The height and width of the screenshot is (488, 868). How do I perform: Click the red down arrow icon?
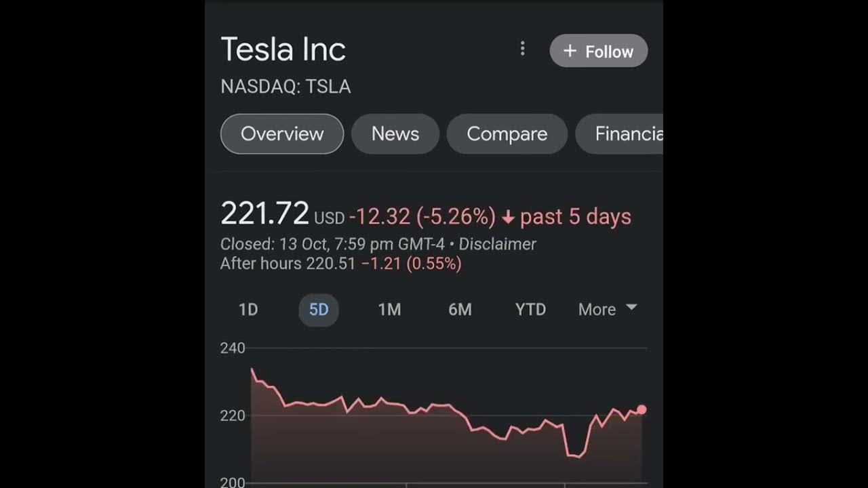pyautogui.click(x=508, y=218)
